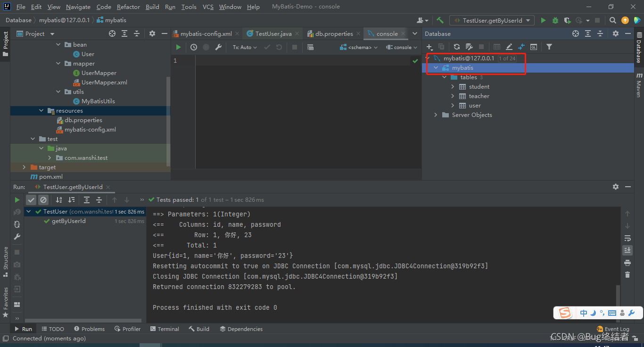The image size is (644, 347).
Task: Open console settings wrench icon
Action: click(x=218, y=47)
